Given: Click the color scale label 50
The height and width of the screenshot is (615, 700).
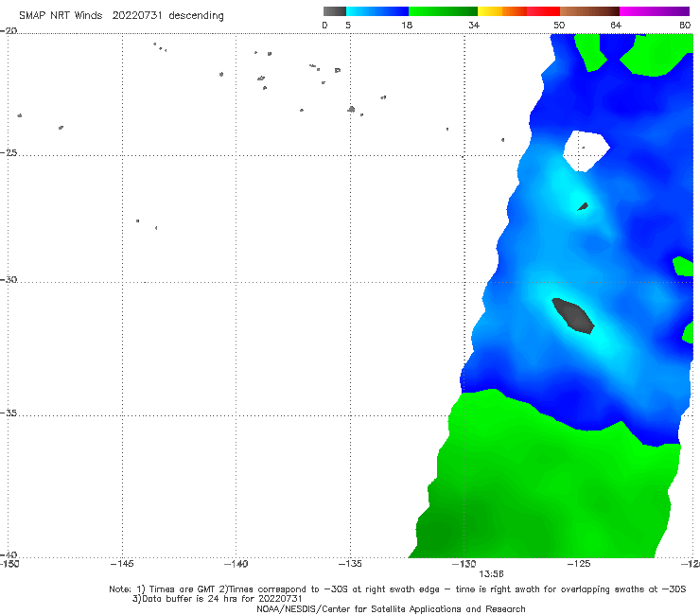Looking at the screenshot, I should (x=559, y=25).
